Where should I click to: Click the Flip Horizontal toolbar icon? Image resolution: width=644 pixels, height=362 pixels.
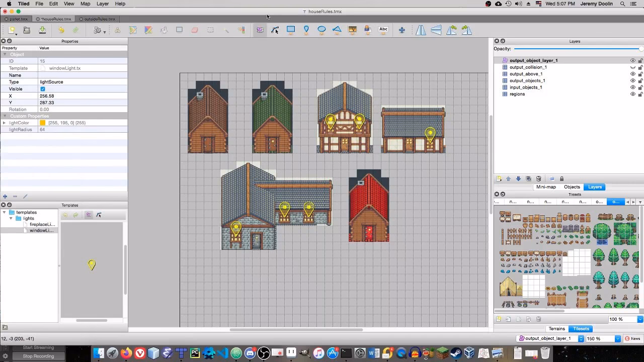(x=421, y=30)
